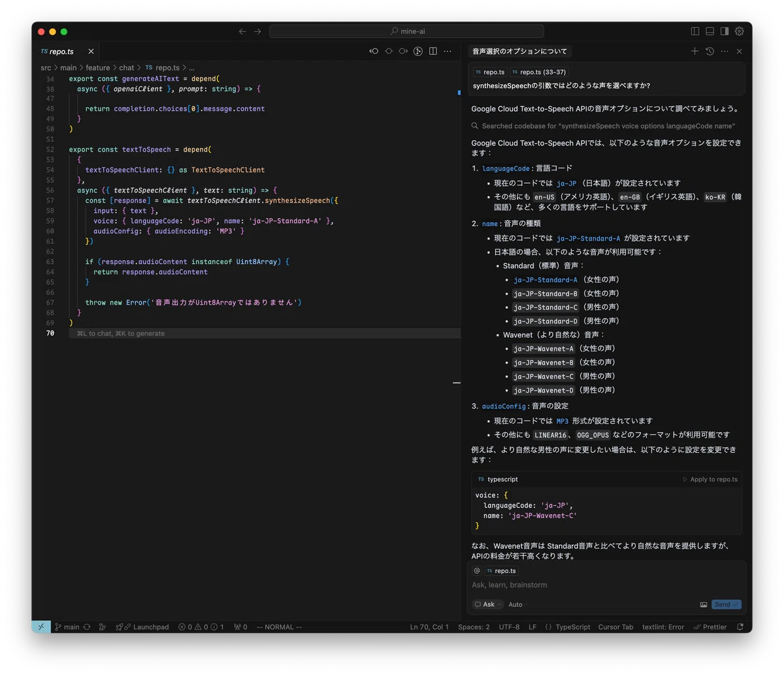This screenshot has width=784, height=675.
Task: Focus the Ask, learn, brainstorm input
Action: [607, 585]
